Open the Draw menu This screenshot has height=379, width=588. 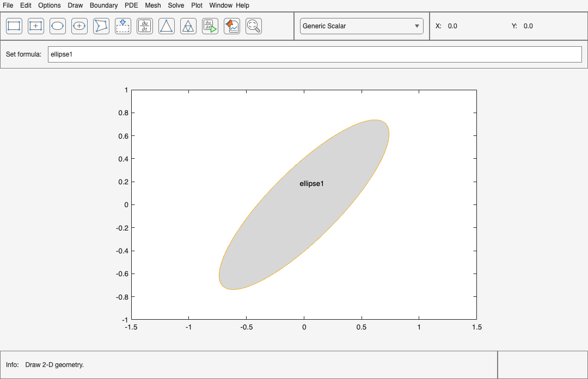[75, 5]
